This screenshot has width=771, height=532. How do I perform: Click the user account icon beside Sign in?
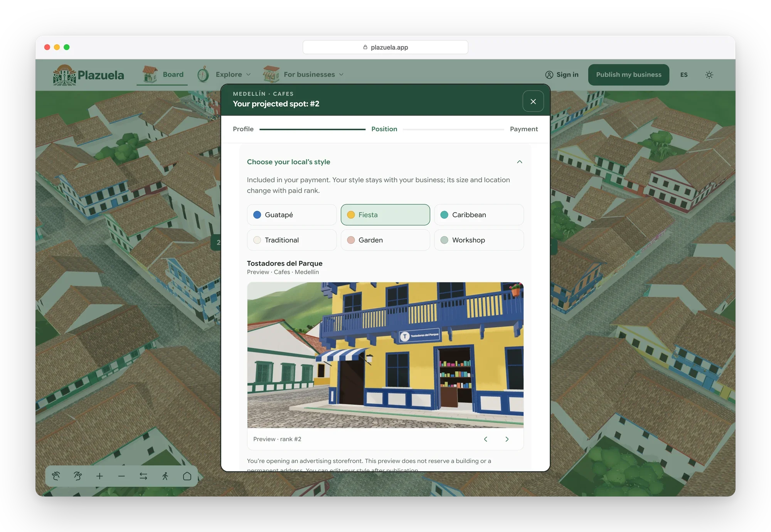click(x=549, y=75)
